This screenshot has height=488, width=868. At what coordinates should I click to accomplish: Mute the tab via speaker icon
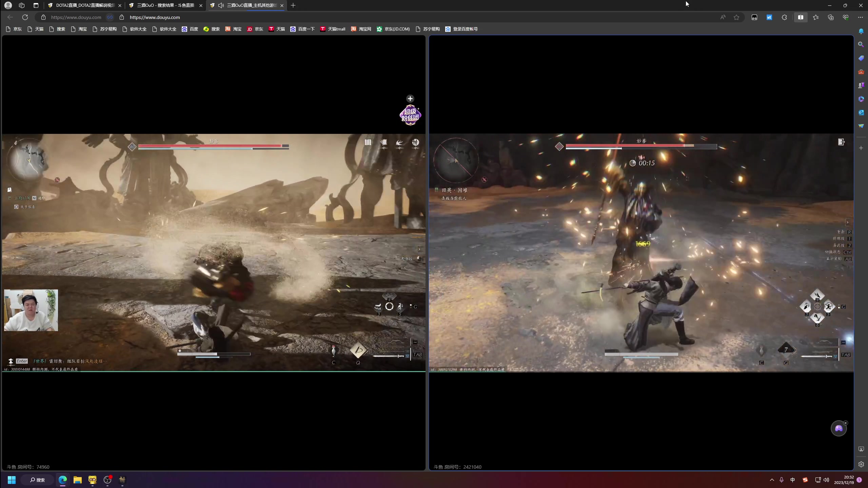(x=221, y=5)
